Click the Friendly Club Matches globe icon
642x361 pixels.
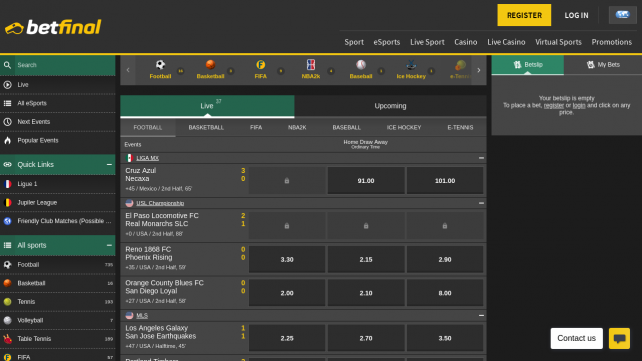tap(7, 221)
